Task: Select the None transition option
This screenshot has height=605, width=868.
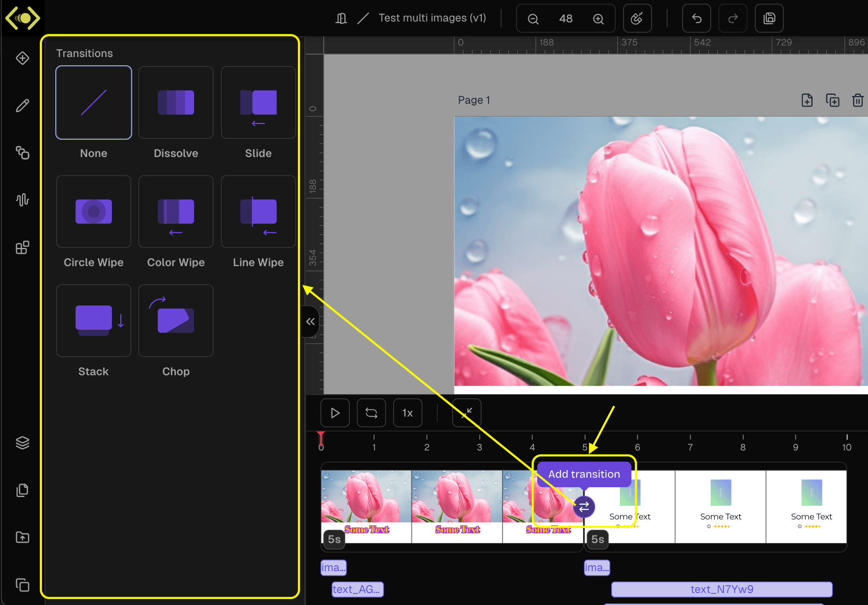Action: click(x=94, y=102)
